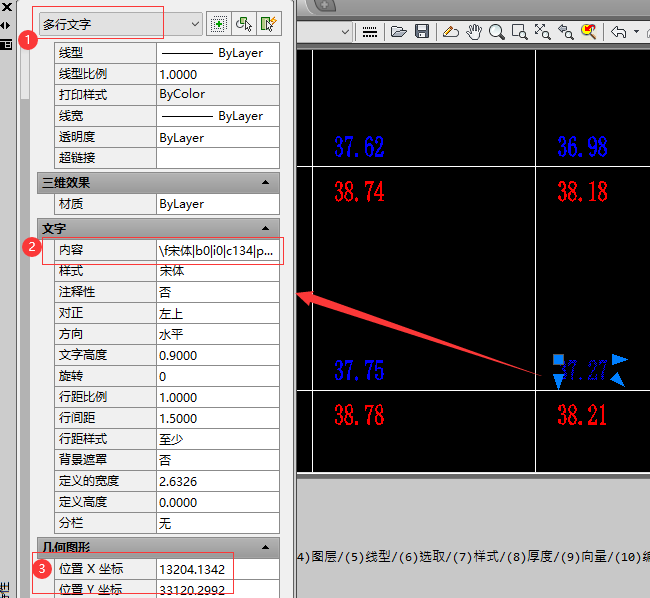Screen dimensions: 650x598
Task: Click the linetype lines icon in the toolbar
Action: point(369,32)
